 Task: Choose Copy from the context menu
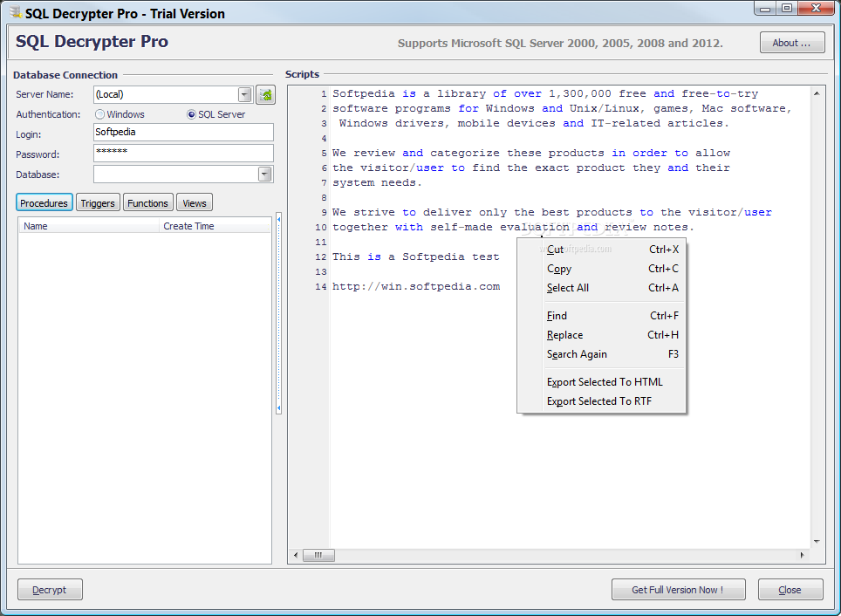pos(602,269)
